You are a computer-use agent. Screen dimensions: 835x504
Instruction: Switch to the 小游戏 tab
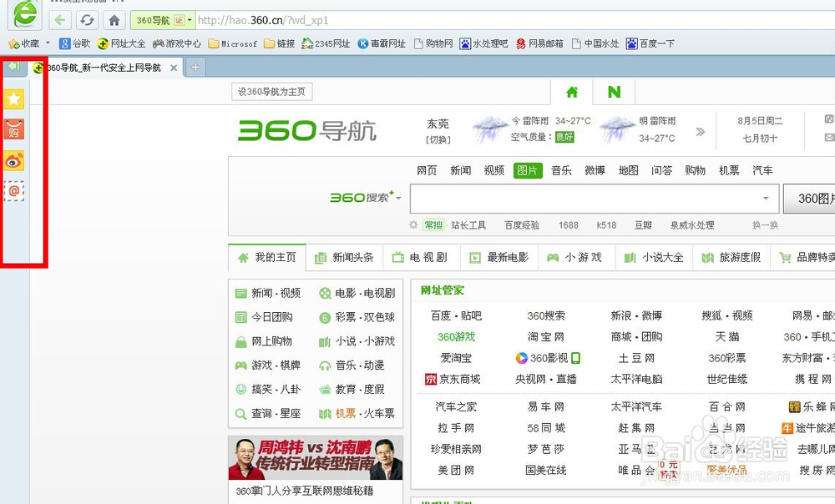[x=575, y=258]
